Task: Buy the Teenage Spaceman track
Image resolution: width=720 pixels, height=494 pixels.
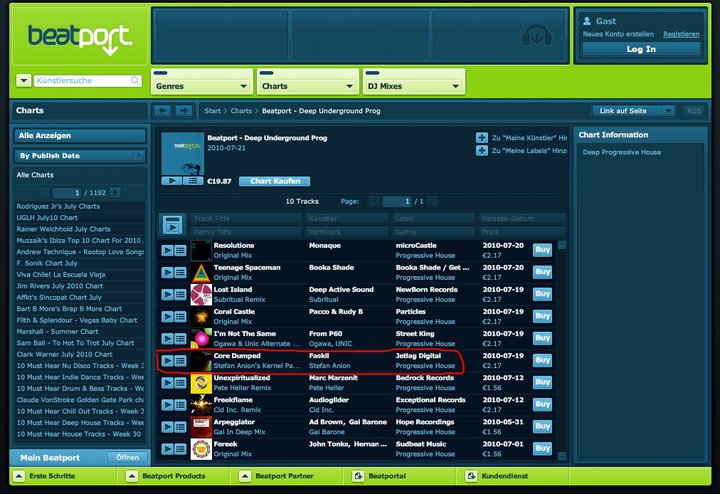Action: click(x=542, y=272)
